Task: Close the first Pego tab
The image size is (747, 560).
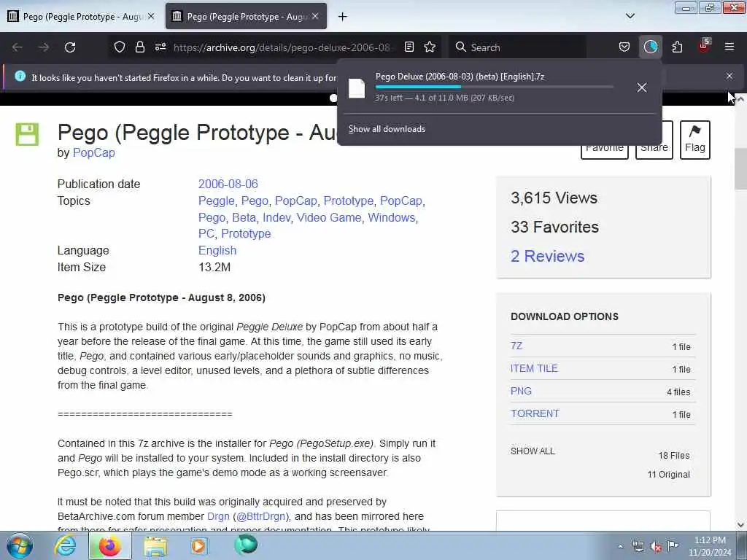Action: click(150, 16)
